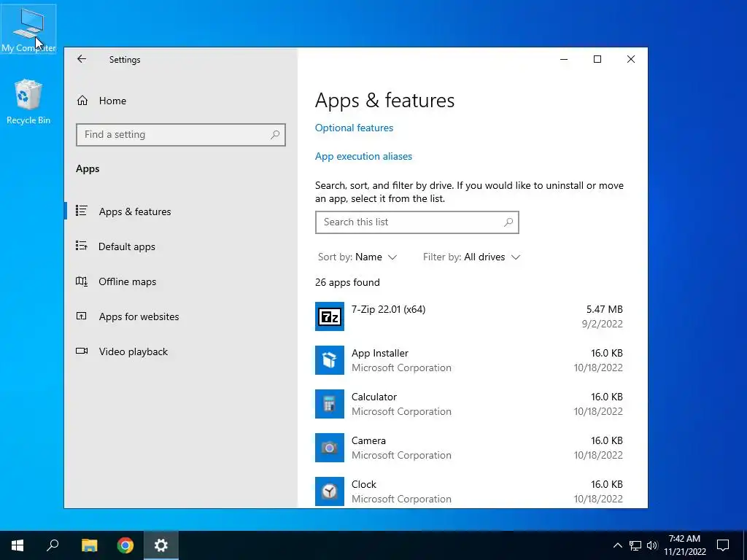This screenshot has width=747, height=560.
Task: Click the 5.47 MB size value
Action: (x=604, y=309)
